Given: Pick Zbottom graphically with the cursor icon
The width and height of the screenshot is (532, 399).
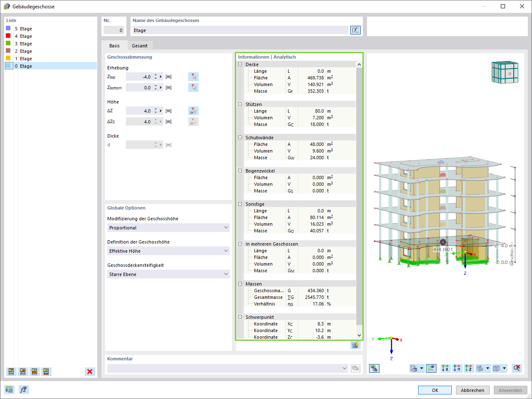Looking at the screenshot, I should [x=193, y=88].
